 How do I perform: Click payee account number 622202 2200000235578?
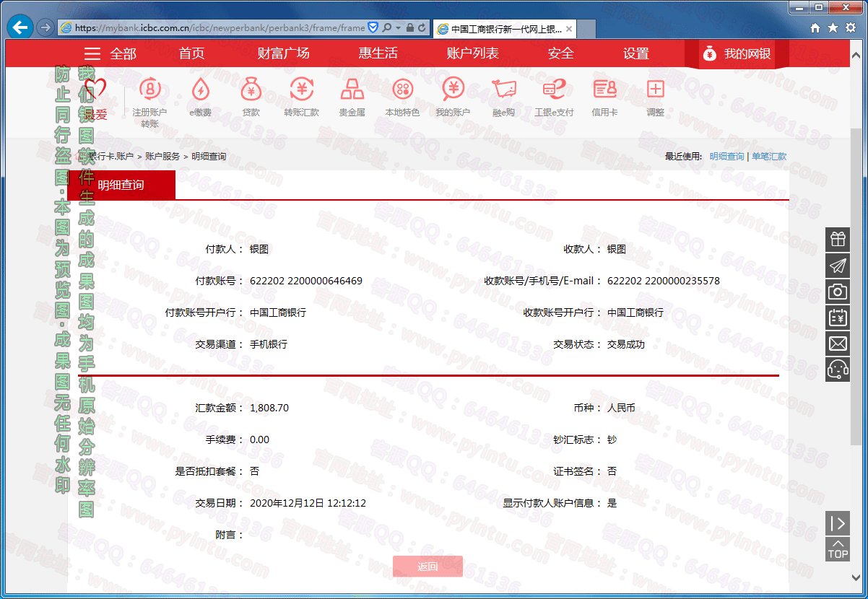(x=664, y=281)
